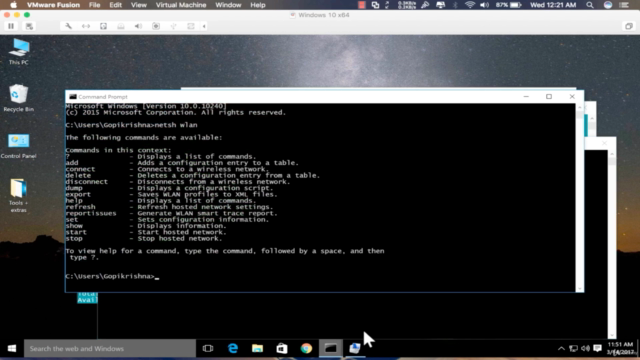Open the Windows Store taskbar icon

(282, 349)
